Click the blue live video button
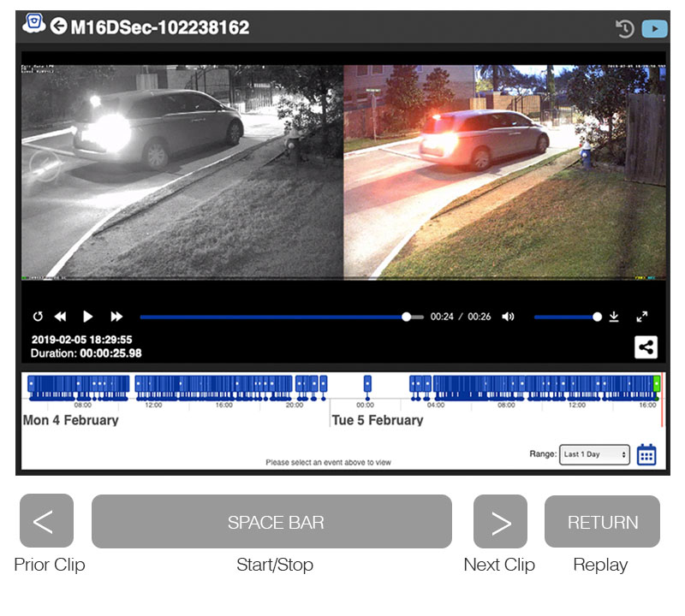685x616 pixels. click(654, 28)
